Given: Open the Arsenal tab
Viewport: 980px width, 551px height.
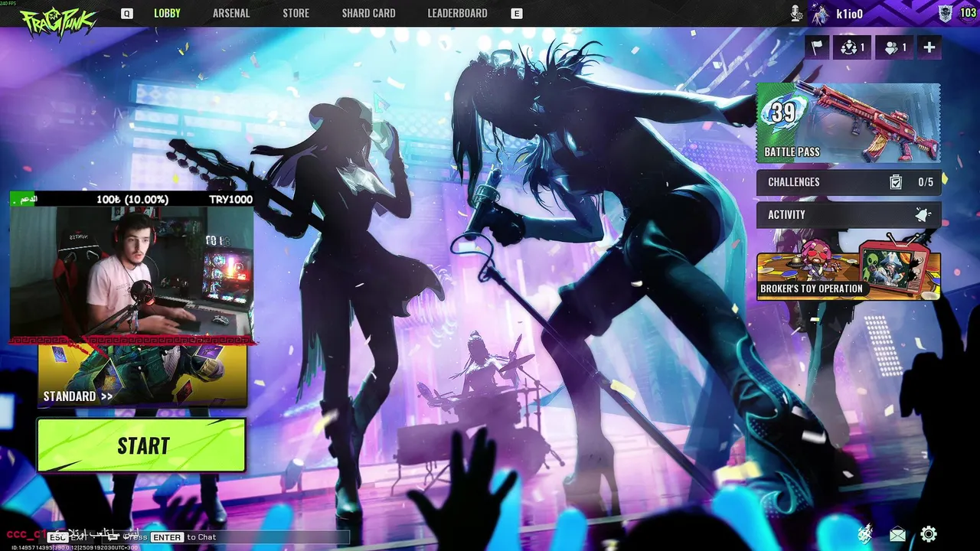Looking at the screenshot, I should pyautogui.click(x=231, y=14).
